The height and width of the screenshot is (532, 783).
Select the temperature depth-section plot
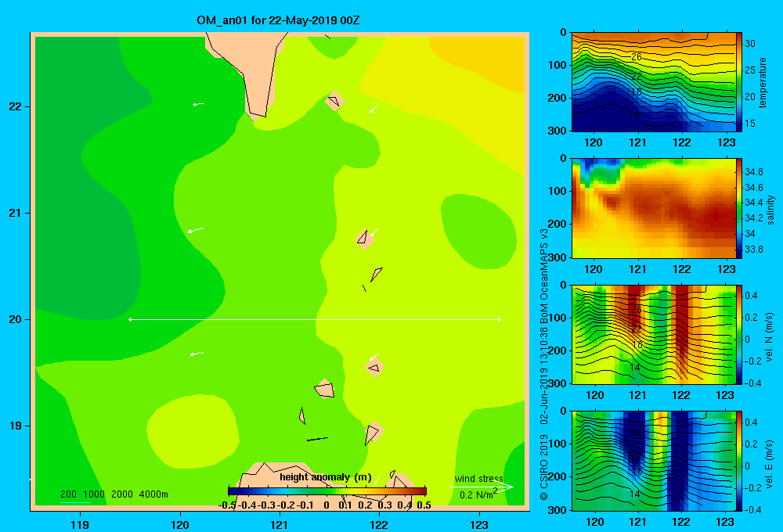(x=654, y=82)
